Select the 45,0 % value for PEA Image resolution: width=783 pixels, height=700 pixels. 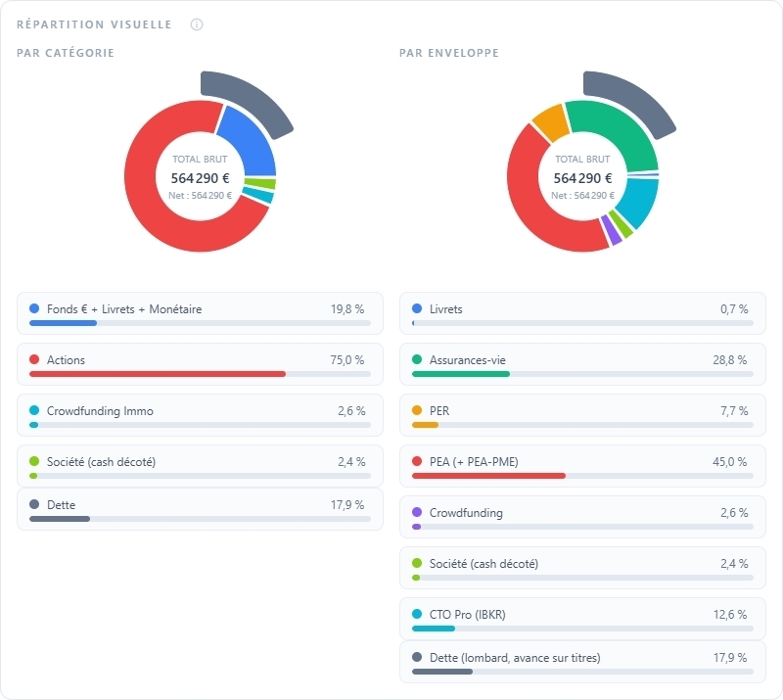pos(729,462)
